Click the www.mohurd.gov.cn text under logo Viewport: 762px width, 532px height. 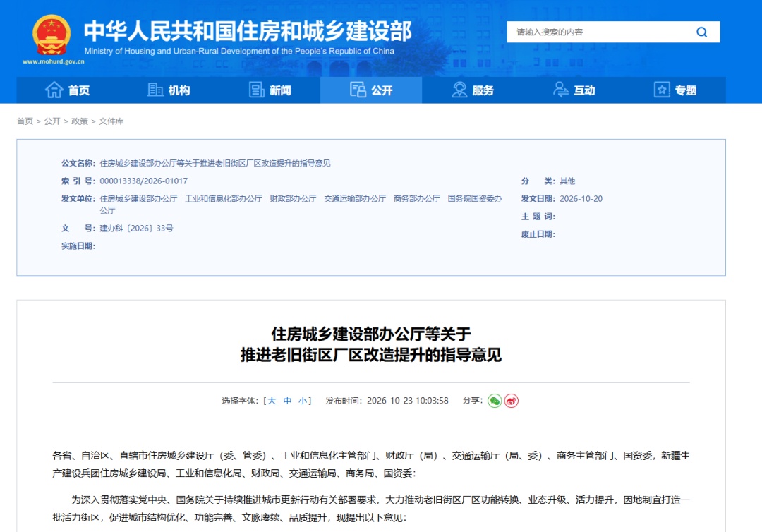click(54, 61)
